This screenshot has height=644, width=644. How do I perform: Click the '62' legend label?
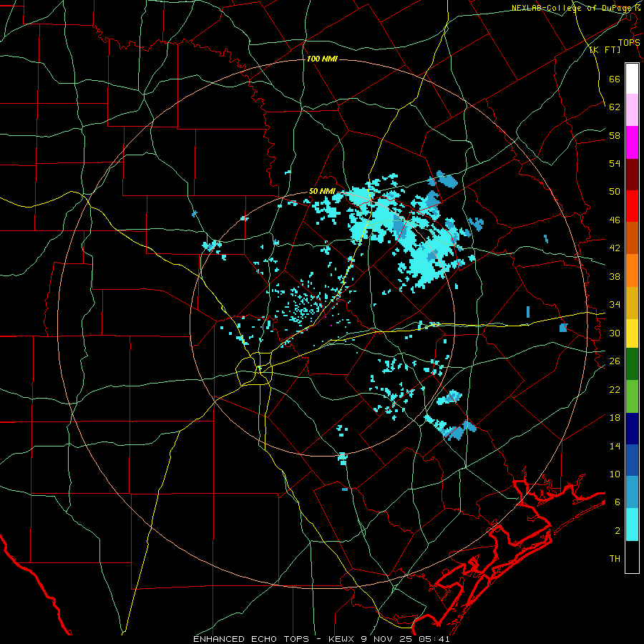[615, 107]
